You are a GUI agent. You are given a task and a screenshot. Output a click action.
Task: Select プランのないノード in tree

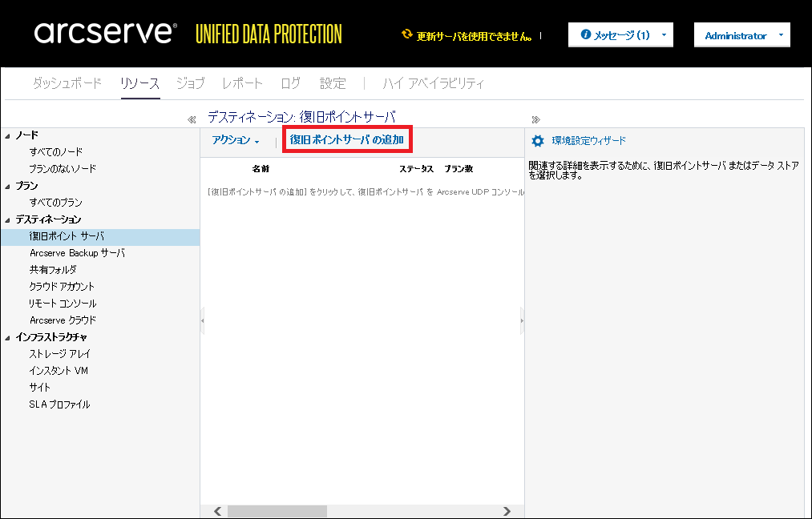point(63,169)
